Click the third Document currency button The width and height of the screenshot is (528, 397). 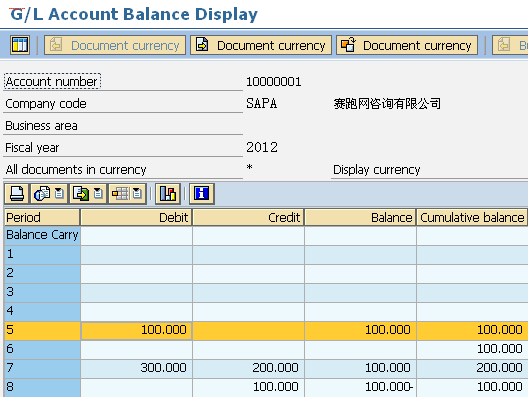pyautogui.click(x=407, y=45)
